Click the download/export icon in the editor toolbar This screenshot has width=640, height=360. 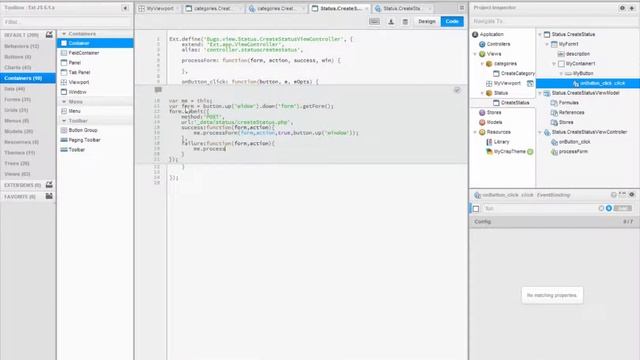[391, 22]
